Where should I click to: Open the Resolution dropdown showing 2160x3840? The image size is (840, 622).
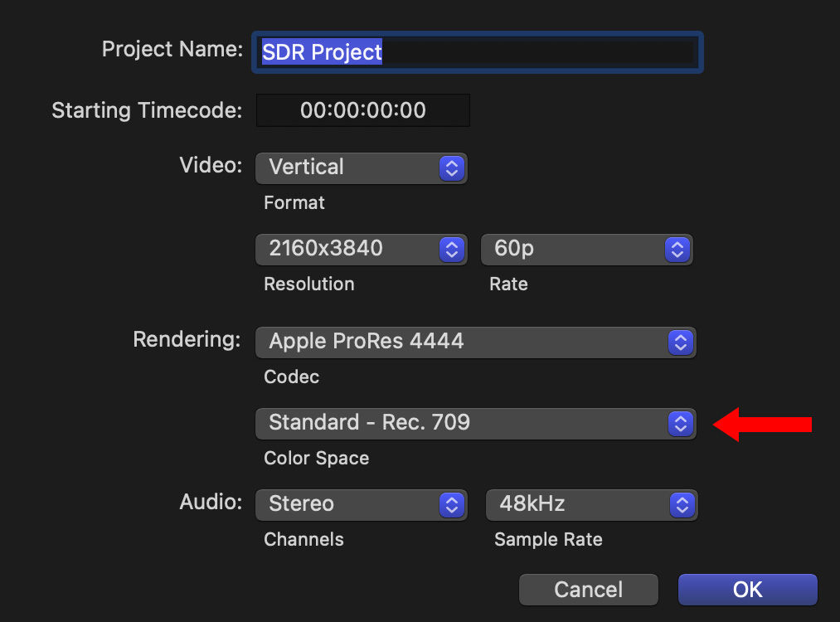coord(348,249)
